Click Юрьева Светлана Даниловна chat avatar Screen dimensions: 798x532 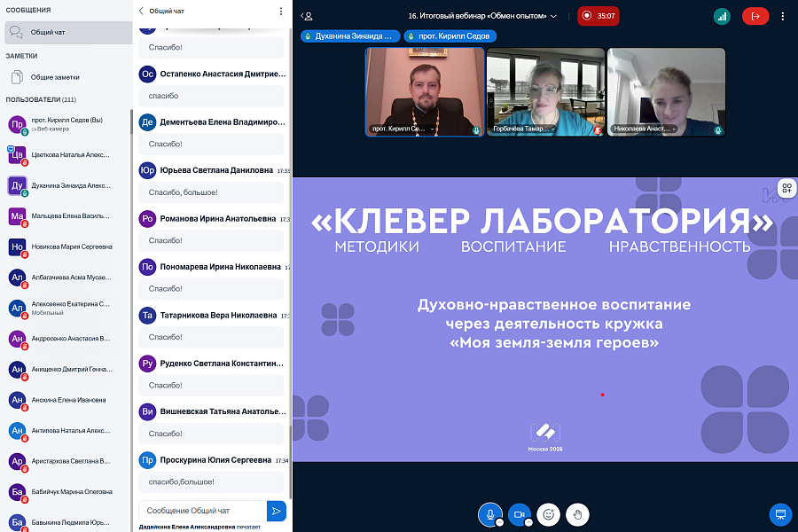click(x=147, y=170)
